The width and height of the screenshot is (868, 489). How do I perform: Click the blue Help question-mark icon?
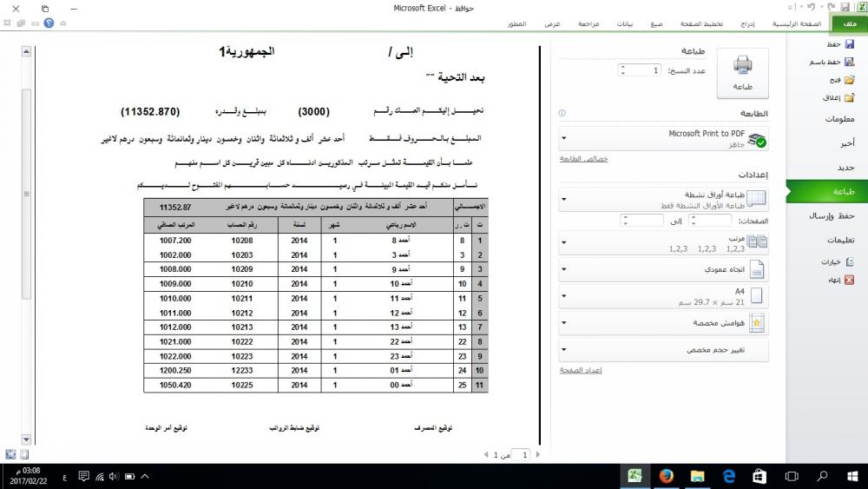click(x=49, y=23)
